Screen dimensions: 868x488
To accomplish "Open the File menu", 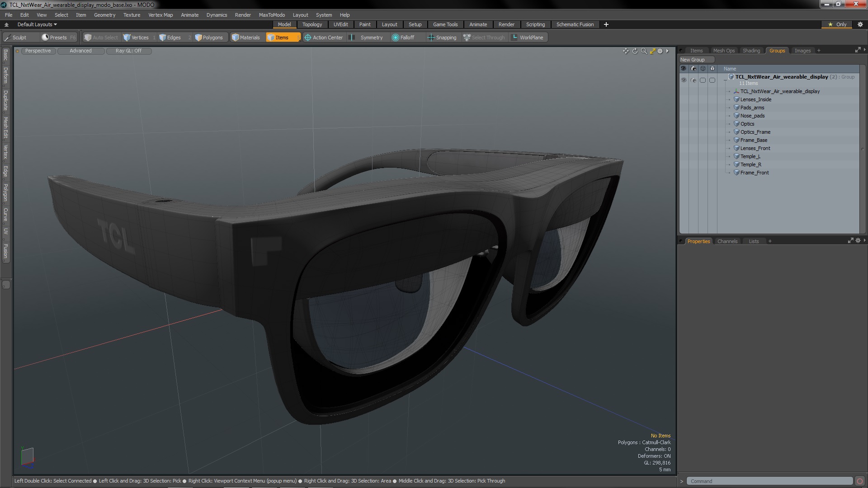I will pyautogui.click(x=9, y=15).
